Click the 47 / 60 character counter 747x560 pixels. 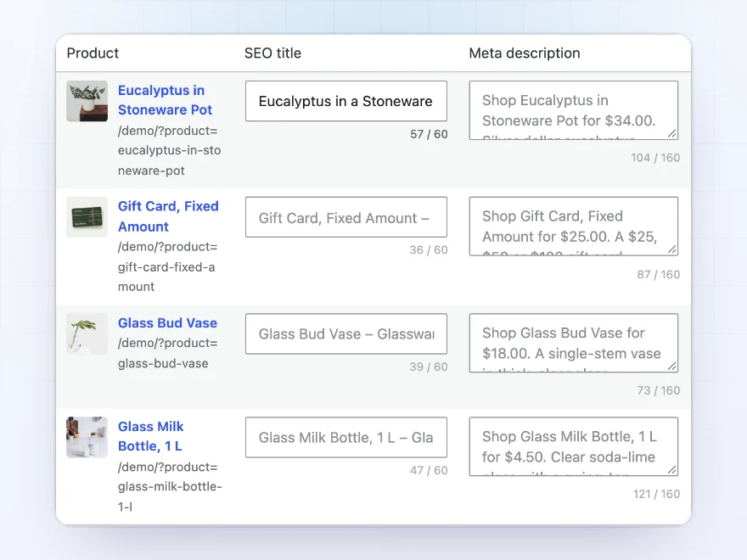coord(429,470)
